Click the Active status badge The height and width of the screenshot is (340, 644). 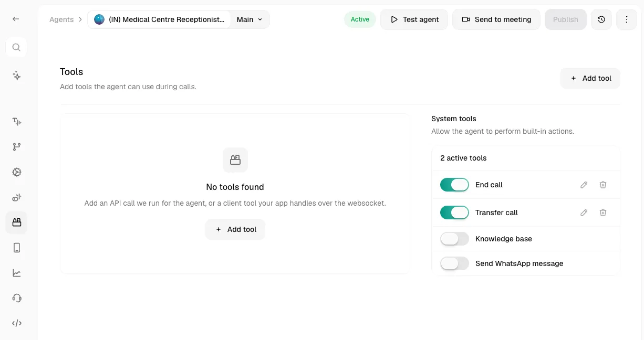point(360,19)
